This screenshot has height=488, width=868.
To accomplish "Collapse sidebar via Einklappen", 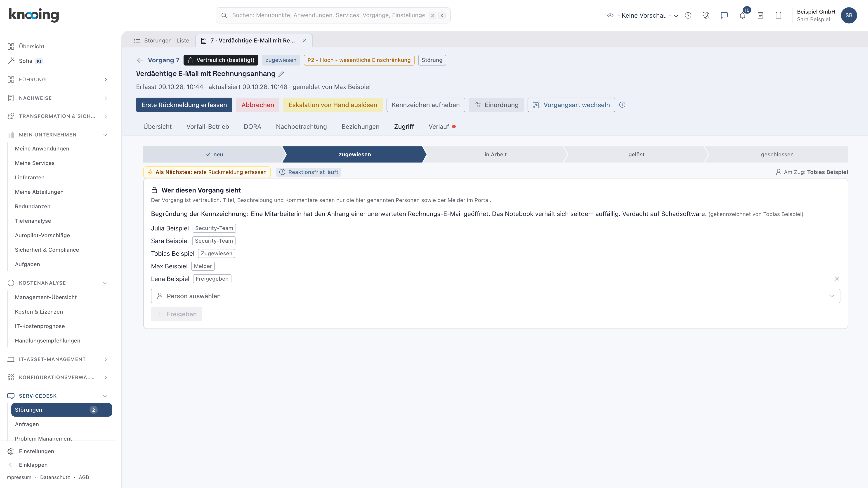I will click(28, 465).
